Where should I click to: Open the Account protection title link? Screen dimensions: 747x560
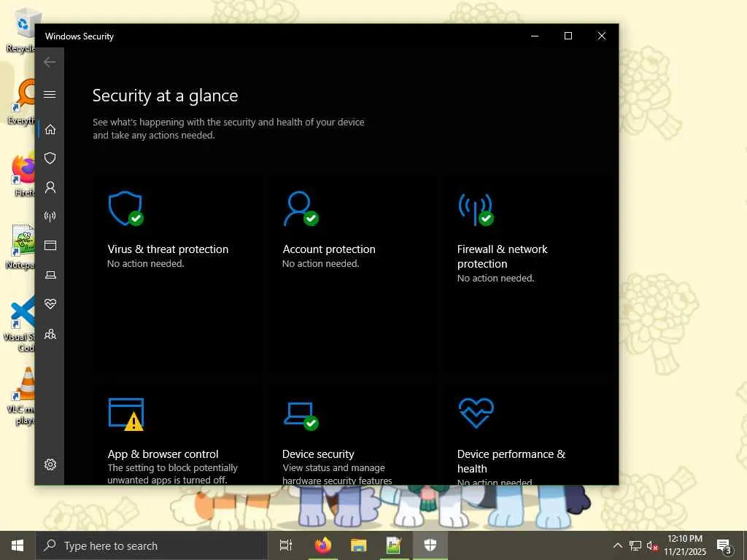click(329, 249)
